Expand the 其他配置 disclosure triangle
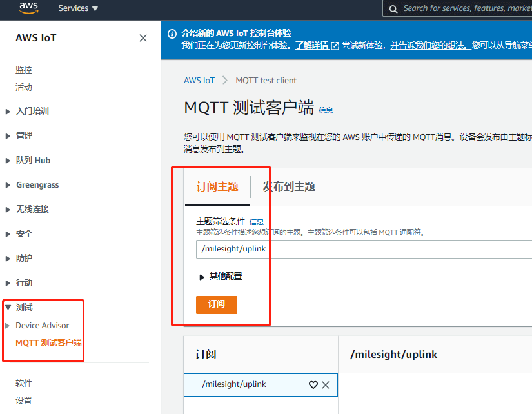The height and width of the screenshot is (414, 532). coord(202,277)
